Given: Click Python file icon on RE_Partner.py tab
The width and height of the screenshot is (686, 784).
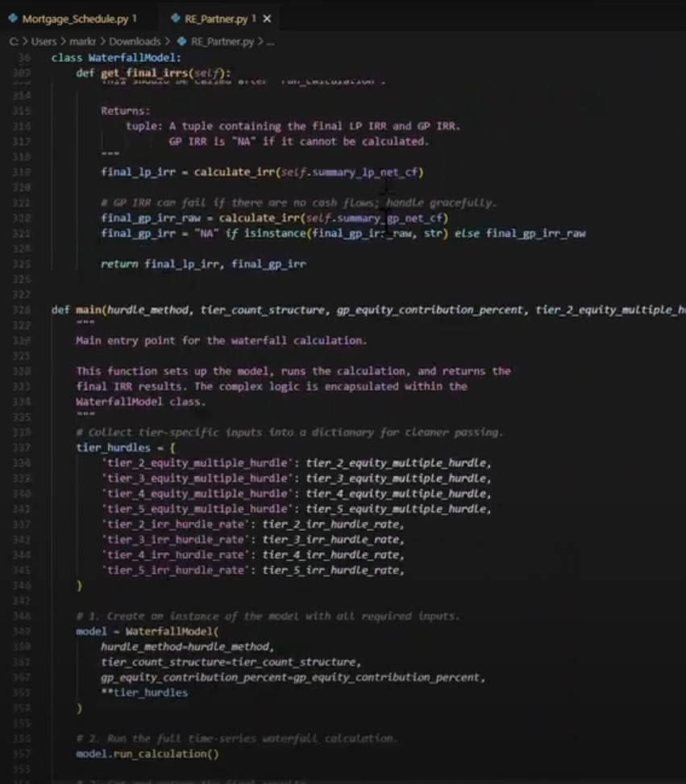Looking at the screenshot, I should click(175, 19).
